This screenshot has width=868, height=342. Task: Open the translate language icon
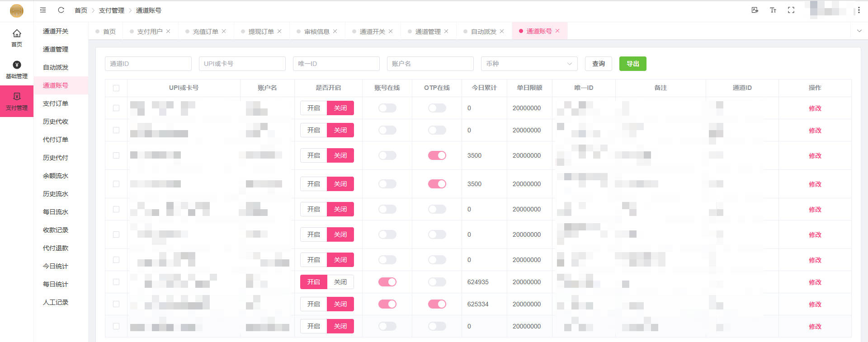click(x=755, y=10)
